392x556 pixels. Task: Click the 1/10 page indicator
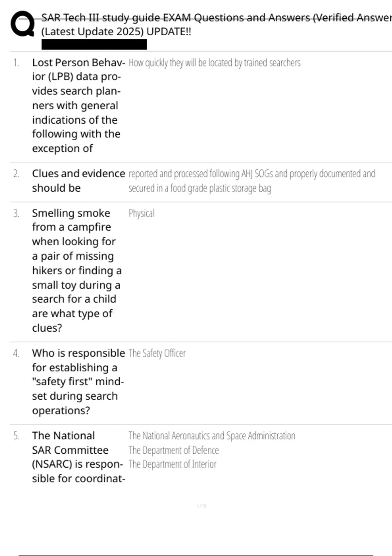201,506
